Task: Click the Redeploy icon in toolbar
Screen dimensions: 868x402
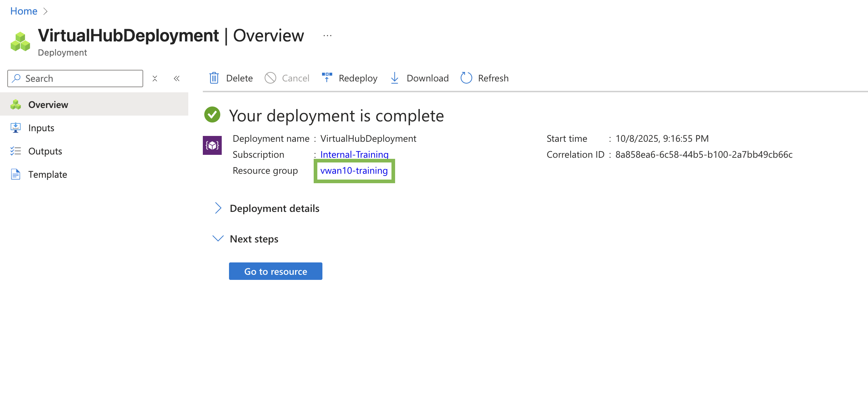Action: pyautogui.click(x=327, y=77)
